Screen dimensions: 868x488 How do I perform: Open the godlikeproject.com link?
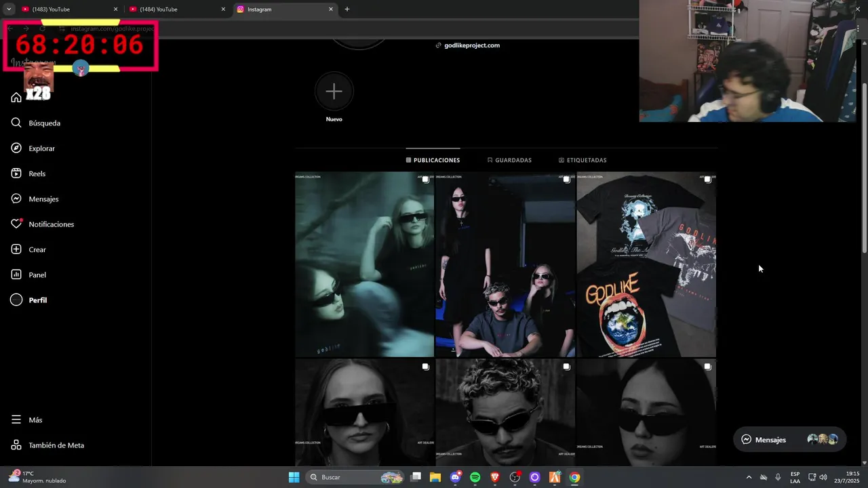(x=472, y=45)
